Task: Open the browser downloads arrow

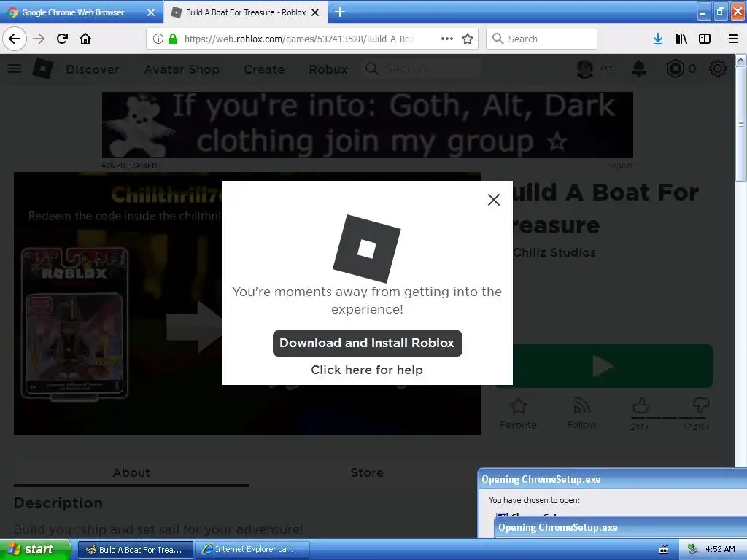Action: tap(658, 39)
